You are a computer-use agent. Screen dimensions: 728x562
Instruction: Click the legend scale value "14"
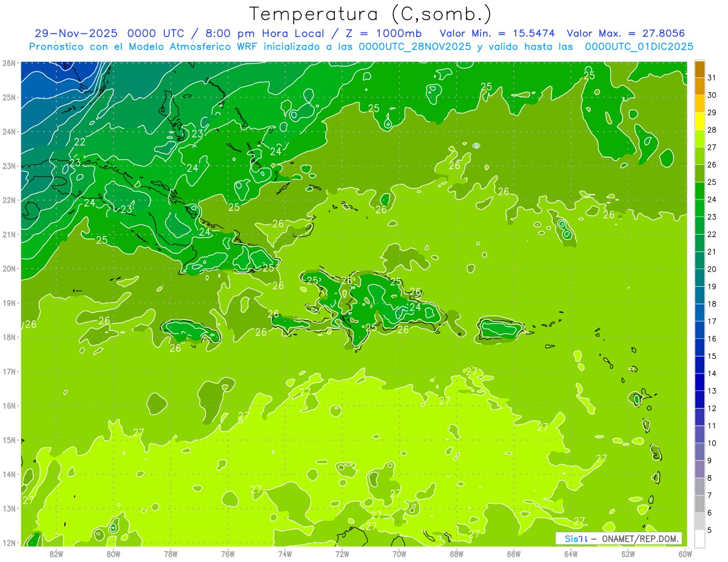pyautogui.click(x=712, y=373)
